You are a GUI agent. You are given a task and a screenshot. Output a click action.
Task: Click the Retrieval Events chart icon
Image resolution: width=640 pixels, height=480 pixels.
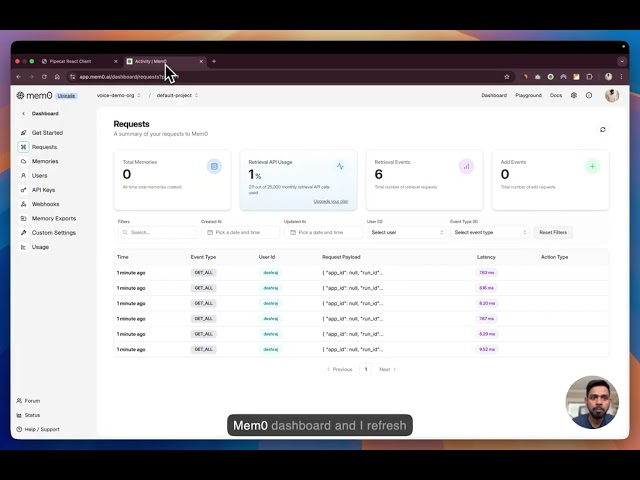click(466, 166)
